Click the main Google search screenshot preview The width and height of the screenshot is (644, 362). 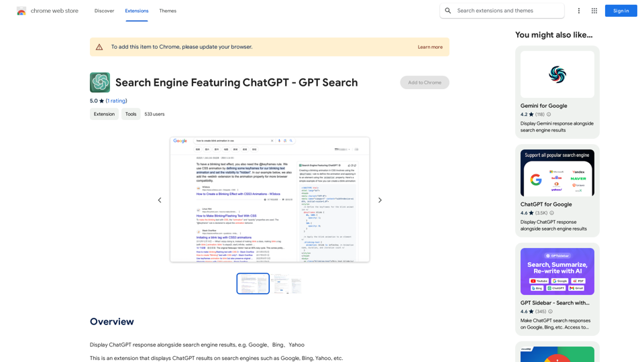[270, 200]
